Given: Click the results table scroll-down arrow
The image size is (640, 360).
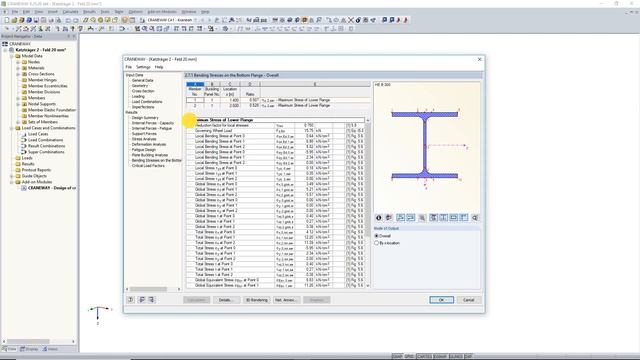Looking at the screenshot, I should 368,285.
